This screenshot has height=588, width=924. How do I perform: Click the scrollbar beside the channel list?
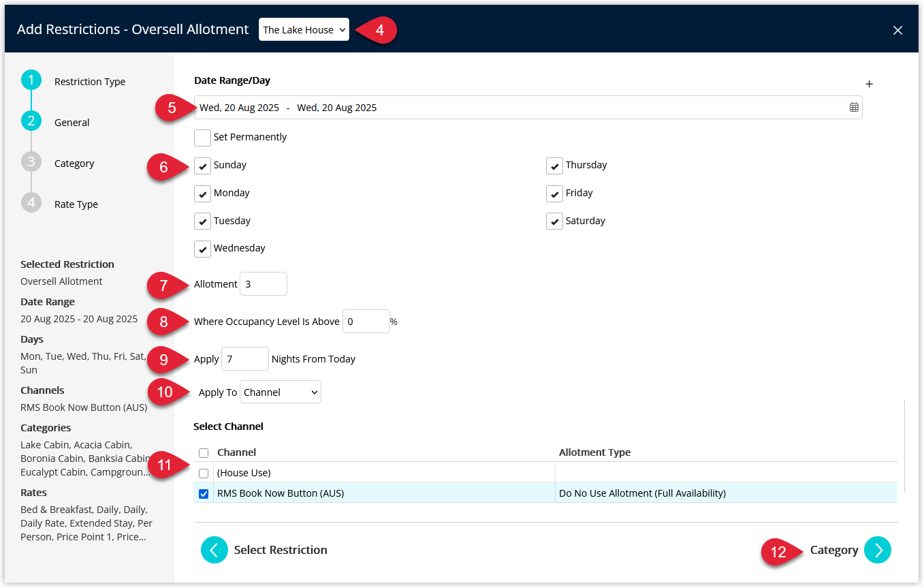905,446
